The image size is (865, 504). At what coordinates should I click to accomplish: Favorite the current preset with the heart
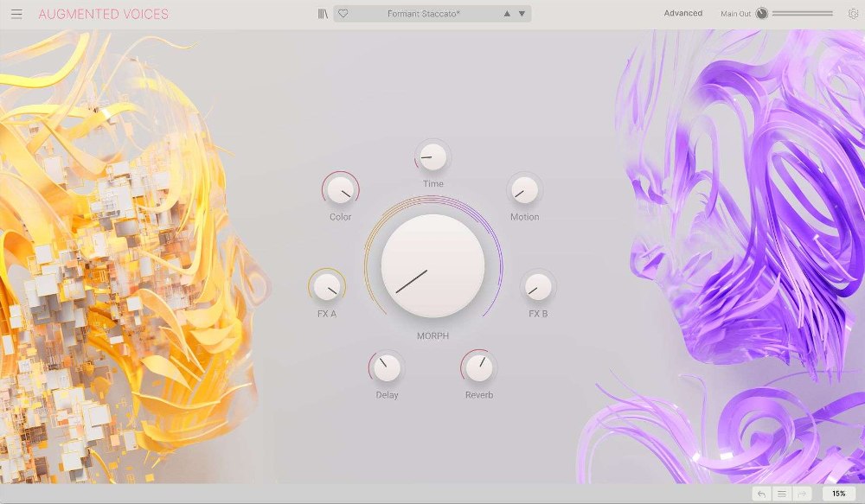tap(343, 13)
